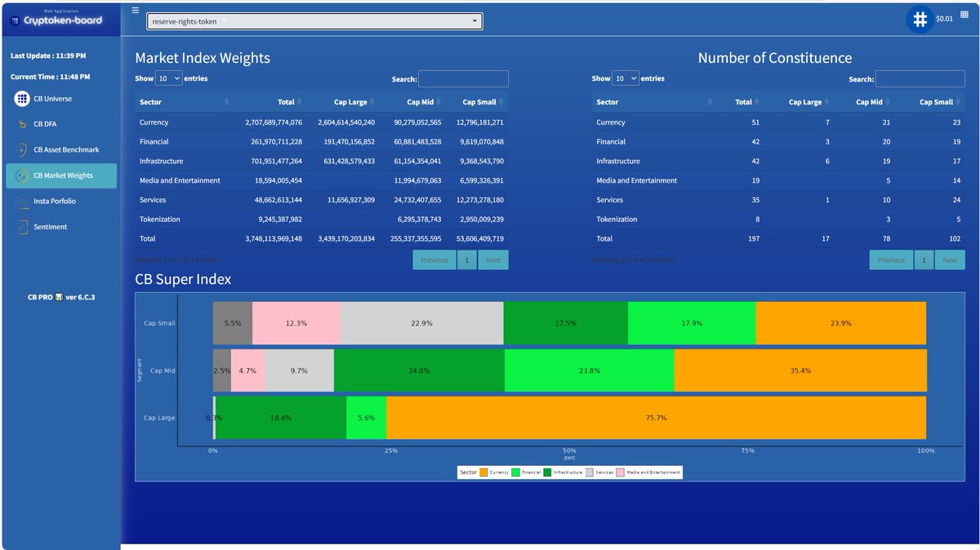The width and height of the screenshot is (980, 550).
Task: Click Previous in Market Index Weights pagination
Action: 434,260
